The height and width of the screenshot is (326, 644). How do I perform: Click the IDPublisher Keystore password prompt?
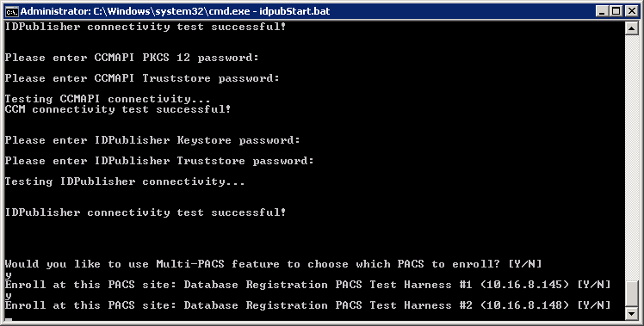152,140
